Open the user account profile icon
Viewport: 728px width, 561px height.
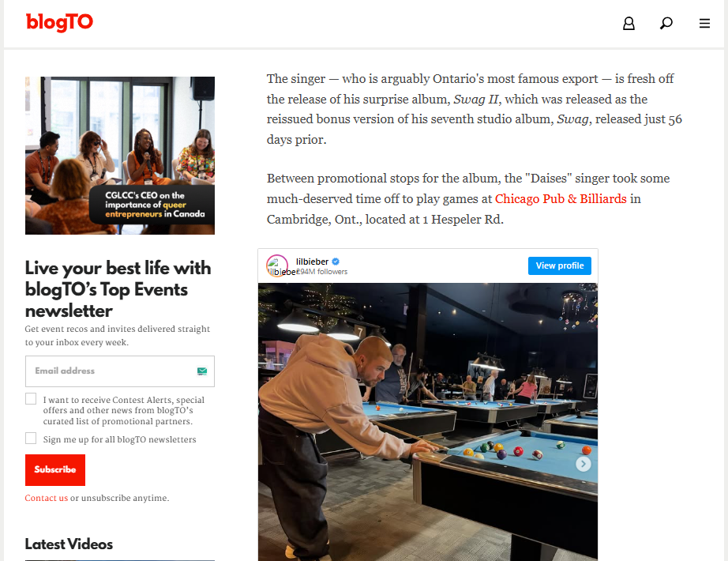(629, 23)
